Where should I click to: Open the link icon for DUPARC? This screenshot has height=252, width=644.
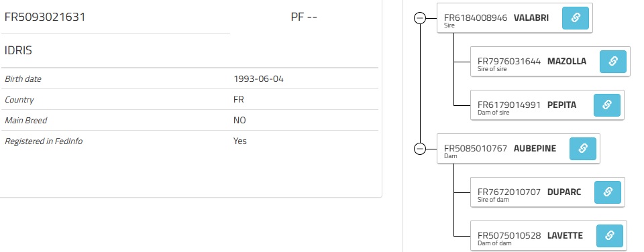[x=608, y=192]
